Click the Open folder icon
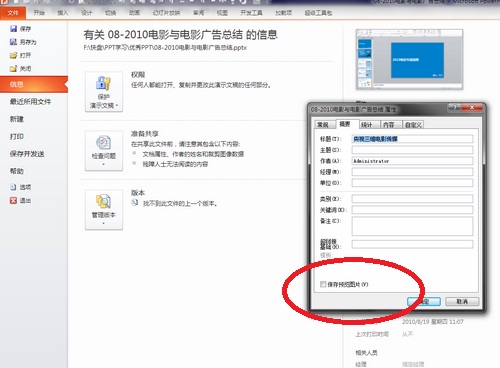Viewport: 500px width, 368px height. (x=13, y=55)
